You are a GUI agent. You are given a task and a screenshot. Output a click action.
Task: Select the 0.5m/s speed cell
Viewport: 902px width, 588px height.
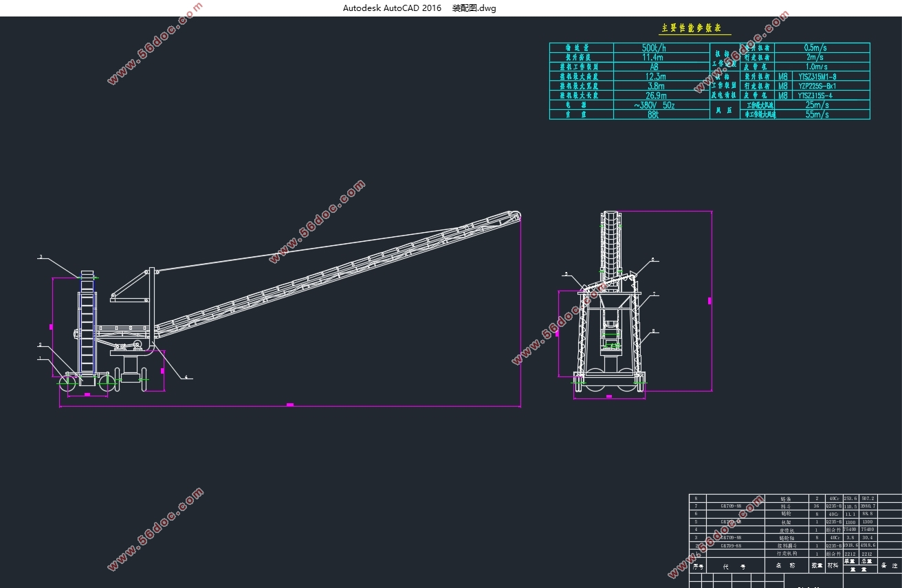click(815, 48)
